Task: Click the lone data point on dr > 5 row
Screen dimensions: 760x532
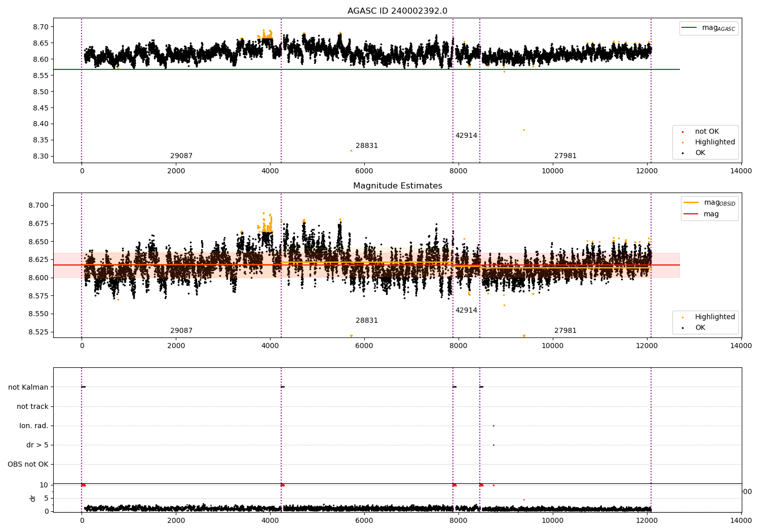Action: 493,445
